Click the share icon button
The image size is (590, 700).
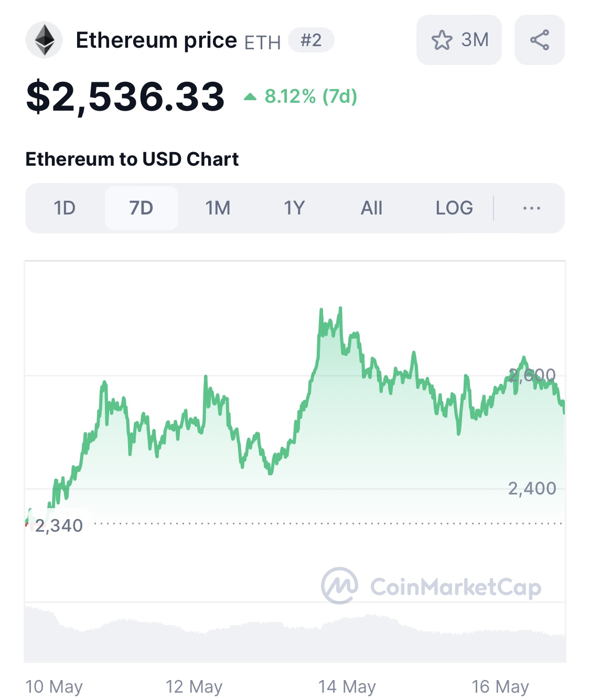point(539,40)
